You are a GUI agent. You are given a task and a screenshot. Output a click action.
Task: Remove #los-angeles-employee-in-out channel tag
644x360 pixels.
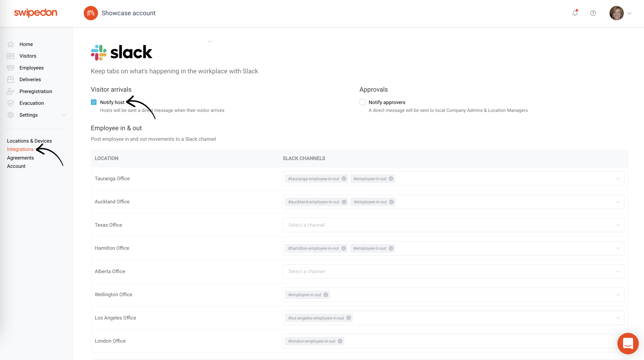348,318
